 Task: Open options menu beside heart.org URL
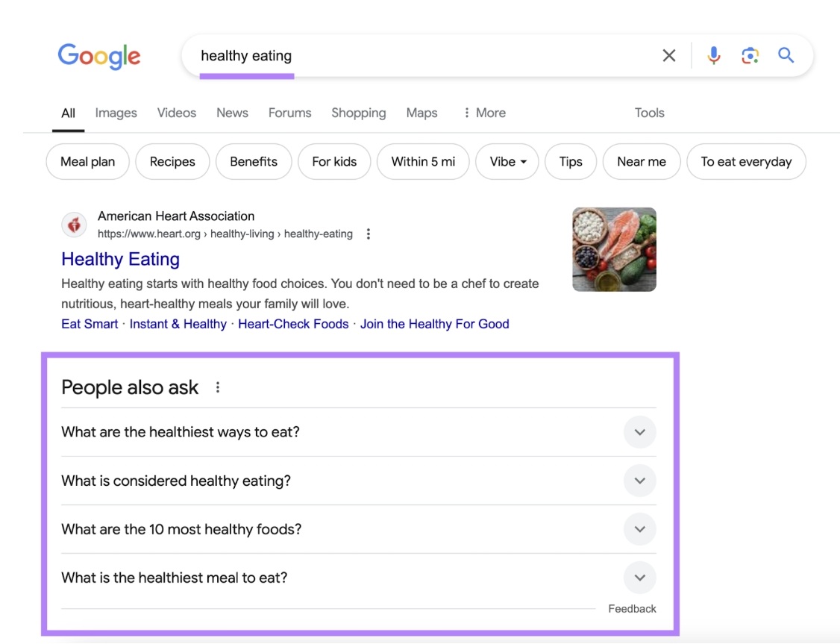369,234
